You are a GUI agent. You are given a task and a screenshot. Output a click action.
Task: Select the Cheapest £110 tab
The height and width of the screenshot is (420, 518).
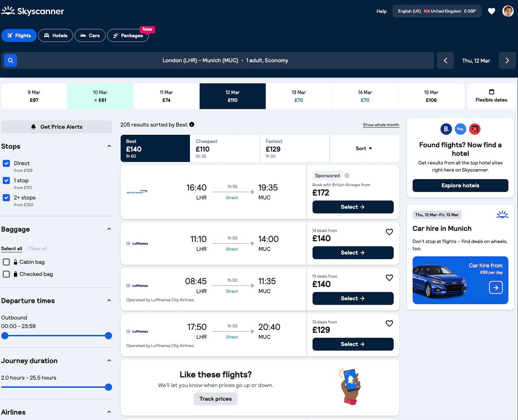point(225,148)
